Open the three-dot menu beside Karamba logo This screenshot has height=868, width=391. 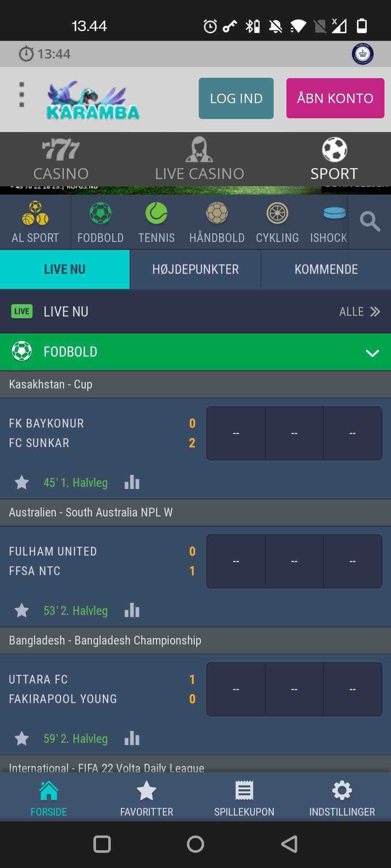(22, 95)
